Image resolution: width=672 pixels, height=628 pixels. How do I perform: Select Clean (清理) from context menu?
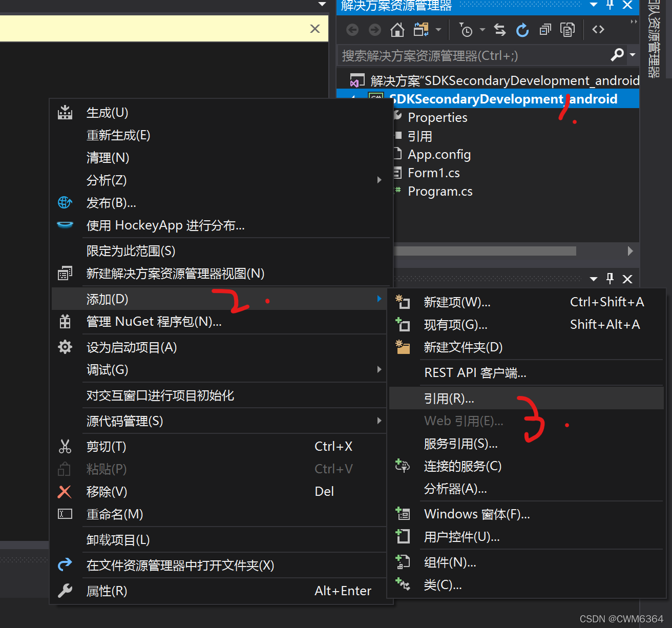click(108, 158)
